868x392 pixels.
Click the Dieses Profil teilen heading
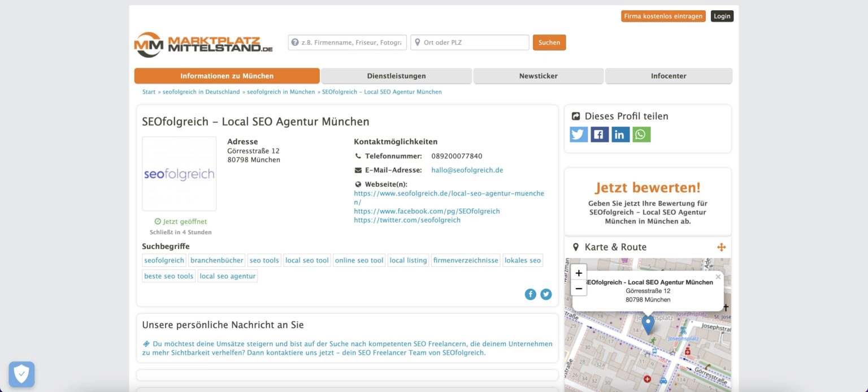pos(626,117)
